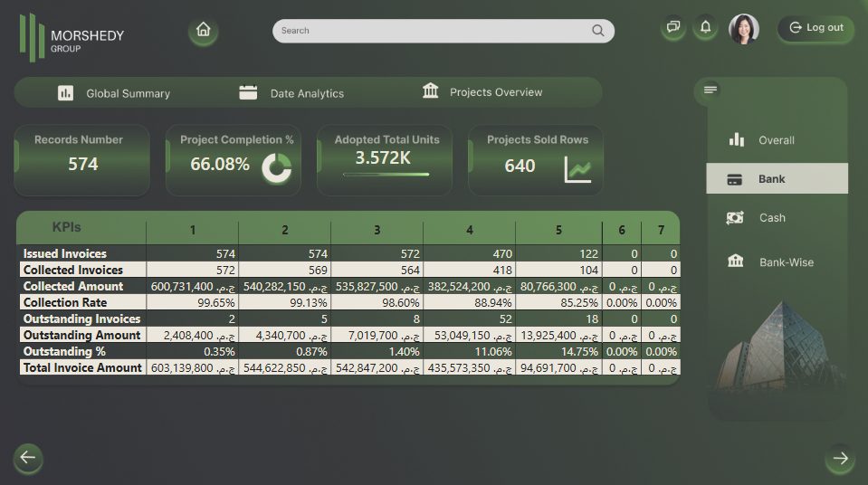Click the Total Invoice Amount row label
868x485 pixels.
click(x=82, y=367)
